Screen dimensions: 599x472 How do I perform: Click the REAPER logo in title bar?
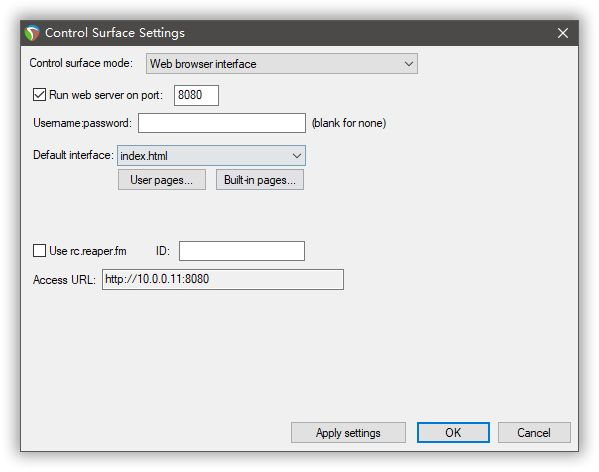pos(32,33)
